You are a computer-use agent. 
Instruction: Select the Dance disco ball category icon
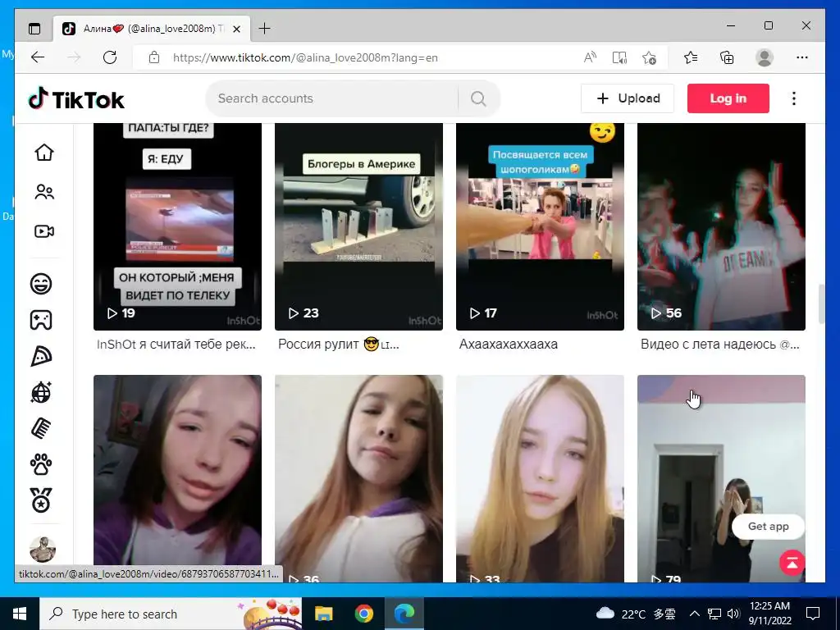(41, 393)
